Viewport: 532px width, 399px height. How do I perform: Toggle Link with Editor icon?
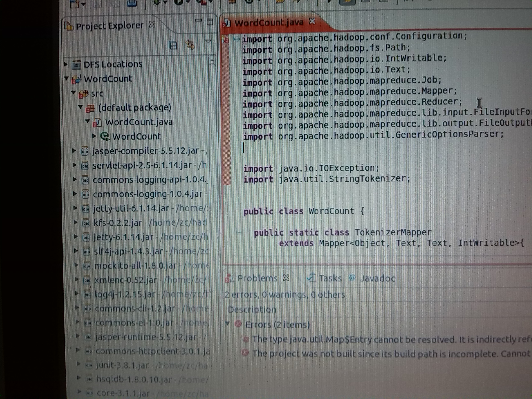[190, 45]
